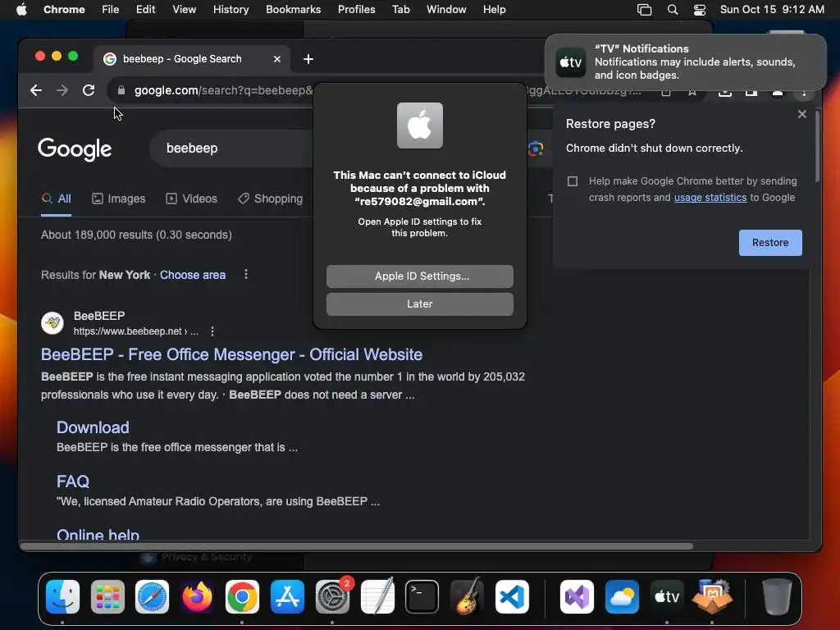Screen dimensions: 840x630
Task: Click the TV Notifications banner
Action: (x=686, y=62)
